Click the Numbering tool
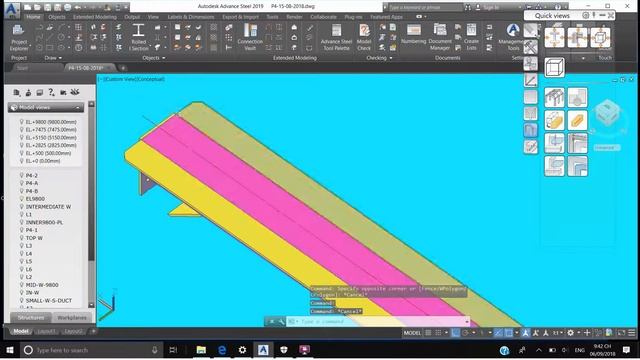 coord(413,34)
